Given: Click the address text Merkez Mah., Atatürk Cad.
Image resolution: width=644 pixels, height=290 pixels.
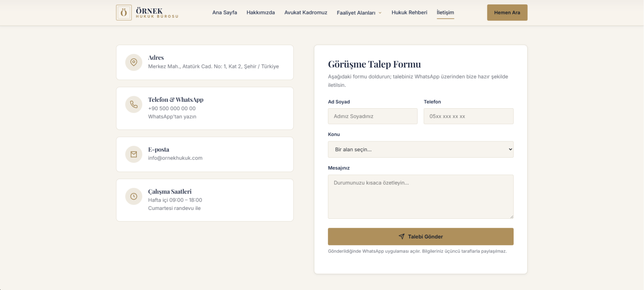Looking at the screenshot, I should (x=213, y=66).
